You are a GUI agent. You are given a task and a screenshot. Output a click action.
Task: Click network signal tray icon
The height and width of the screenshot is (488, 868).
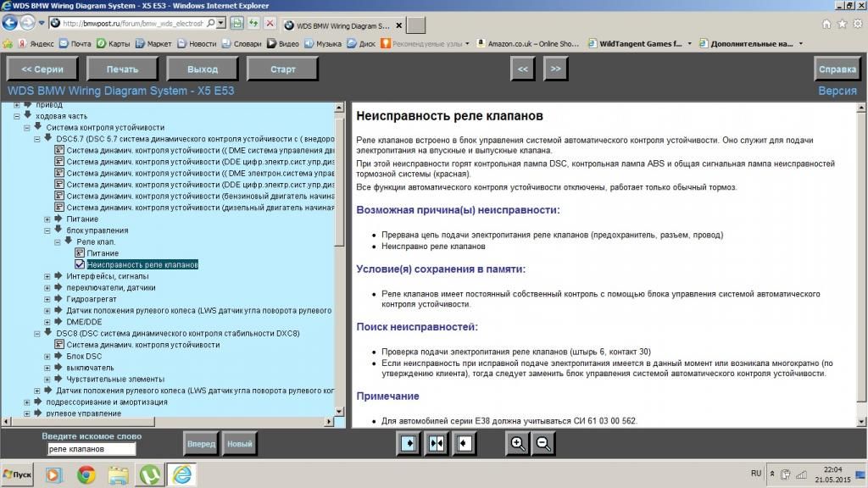point(801,474)
